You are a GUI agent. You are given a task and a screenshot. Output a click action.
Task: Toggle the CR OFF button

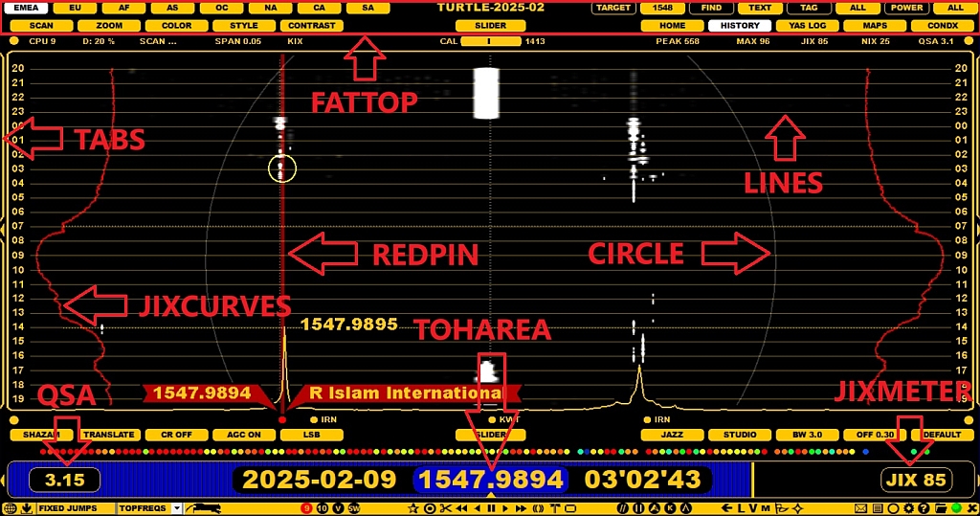176,435
